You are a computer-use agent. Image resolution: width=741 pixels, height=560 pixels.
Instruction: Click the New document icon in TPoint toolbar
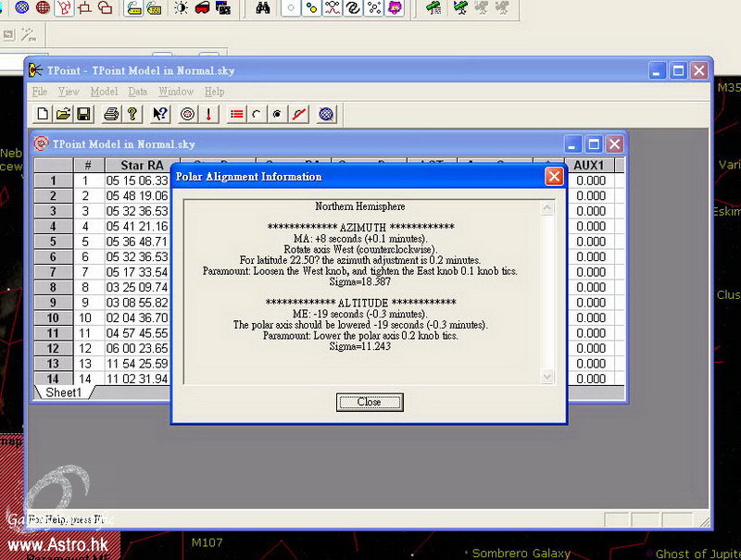point(43,115)
